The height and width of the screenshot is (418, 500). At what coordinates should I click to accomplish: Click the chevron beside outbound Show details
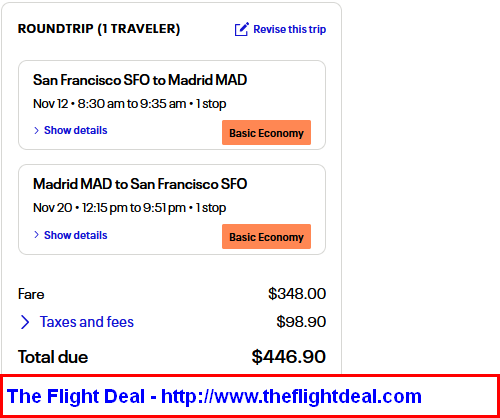click(37, 130)
